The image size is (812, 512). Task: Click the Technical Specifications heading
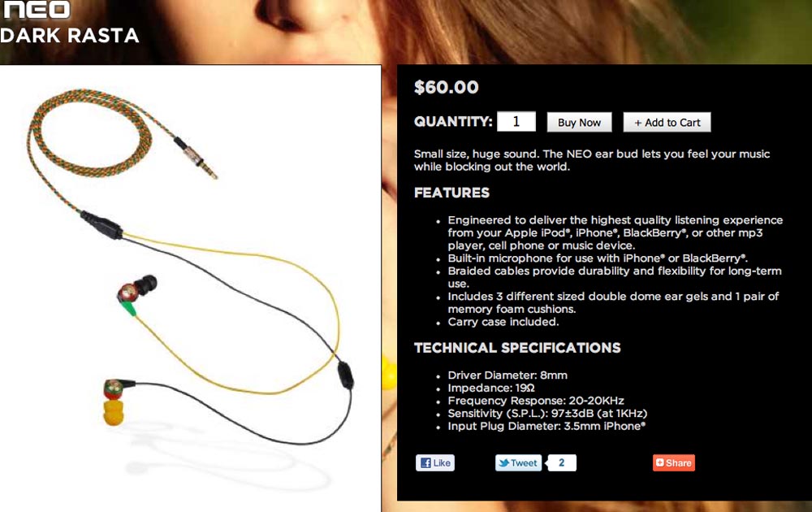click(x=516, y=348)
